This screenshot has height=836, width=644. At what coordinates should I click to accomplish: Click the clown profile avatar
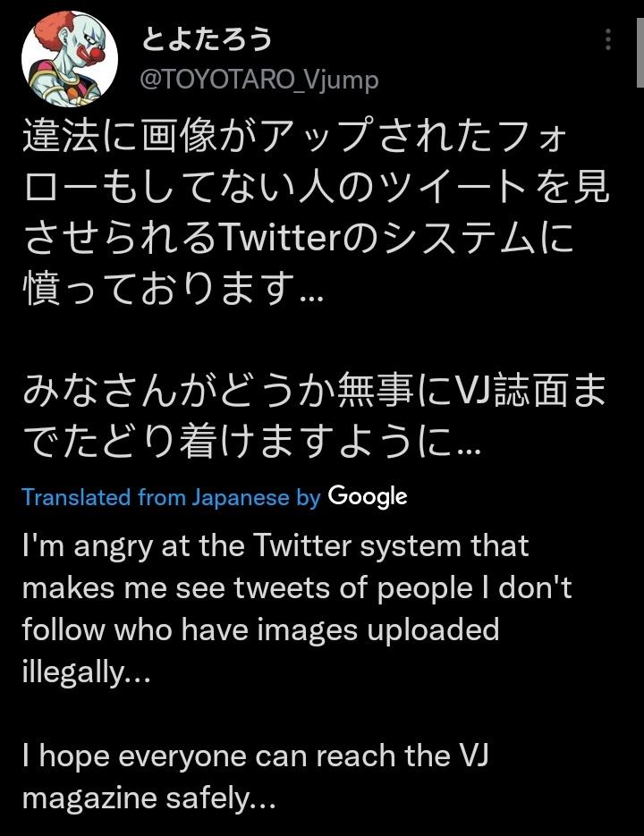click(70, 59)
